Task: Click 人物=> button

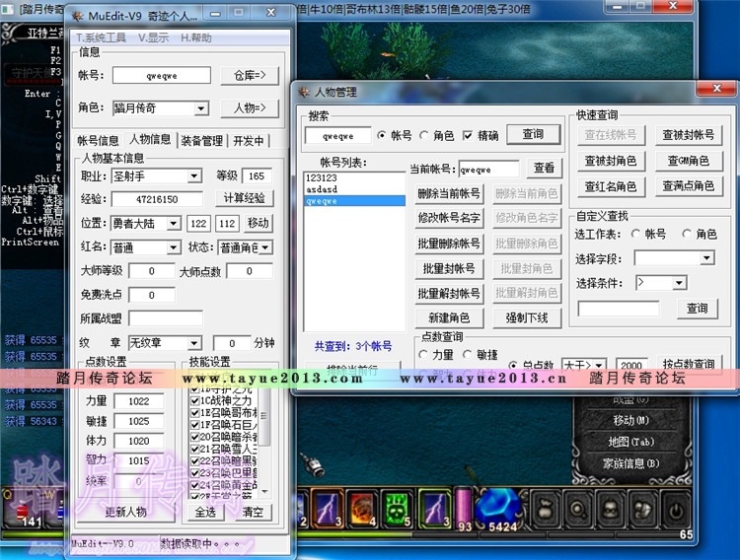Action: [x=250, y=108]
